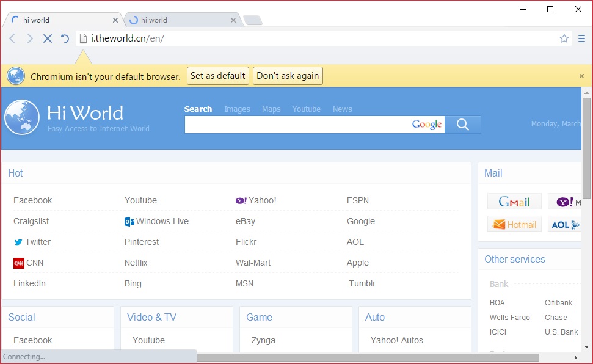Open Tumblr link
This screenshot has height=364, width=593.
coord(362,284)
